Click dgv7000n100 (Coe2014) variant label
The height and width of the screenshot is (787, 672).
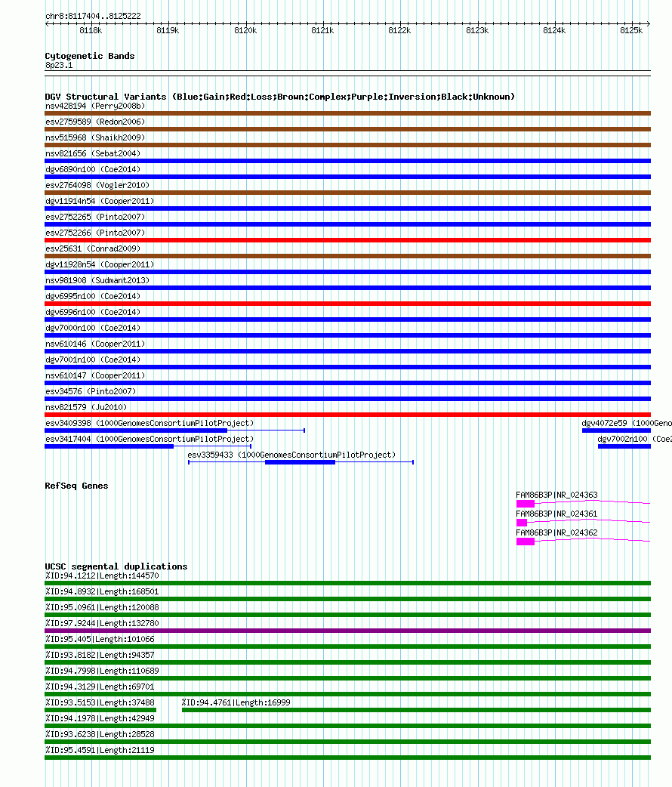(x=93, y=329)
